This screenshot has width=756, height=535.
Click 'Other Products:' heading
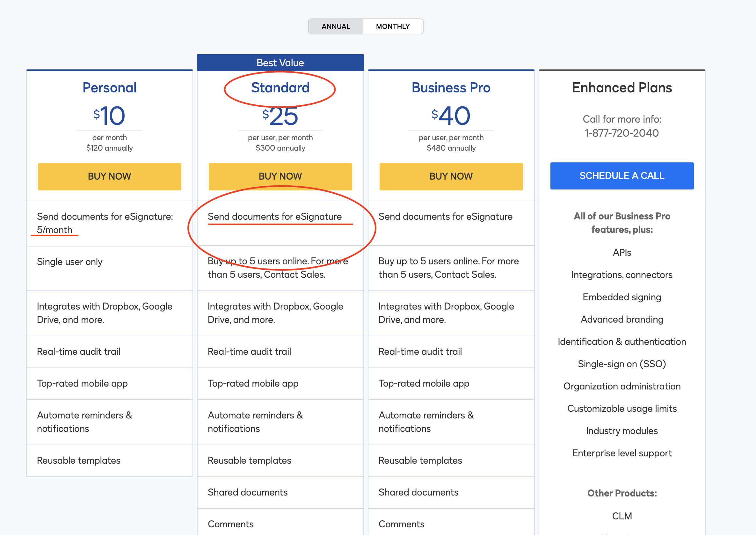622,493
